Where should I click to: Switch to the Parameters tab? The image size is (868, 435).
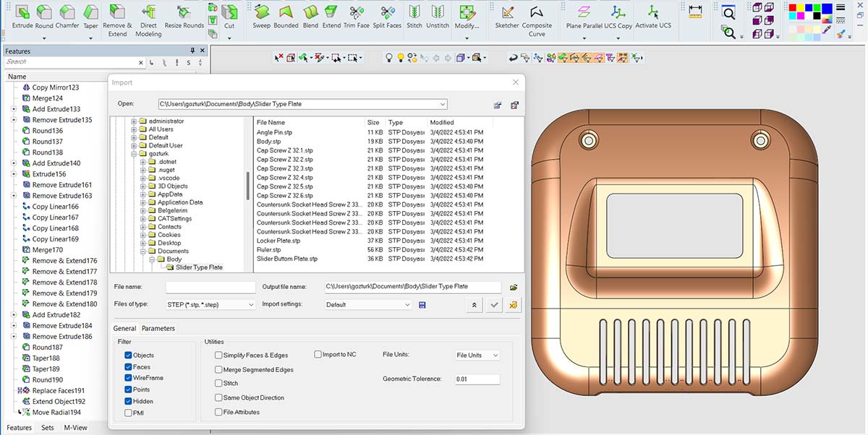158,329
